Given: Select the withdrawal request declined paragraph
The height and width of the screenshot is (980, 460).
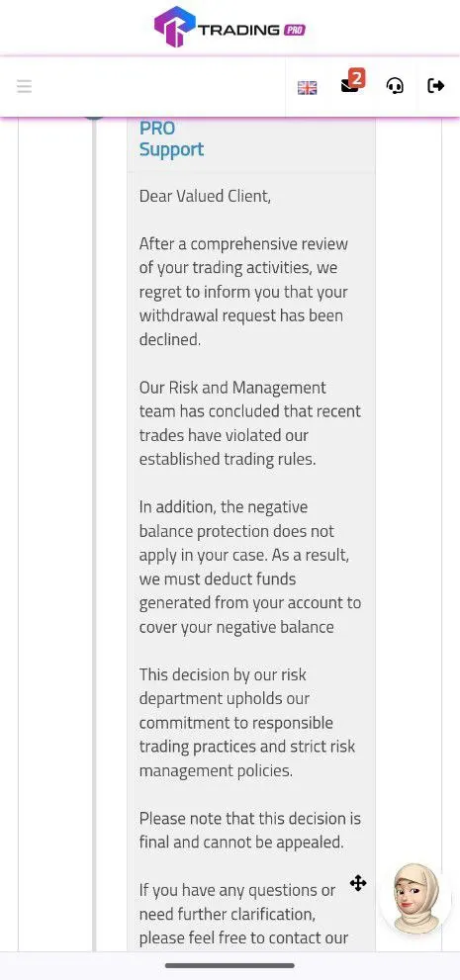Looking at the screenshot, I should pyautogui.click(x=243, y=292).
